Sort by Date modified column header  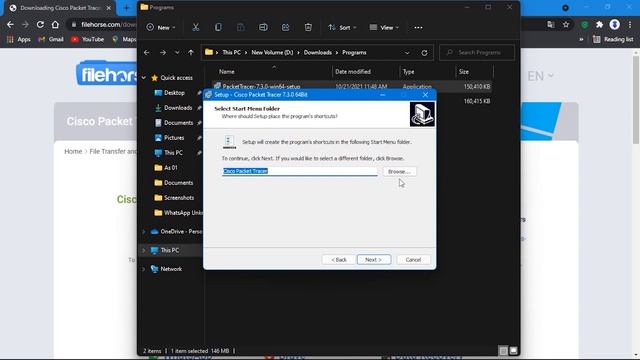click(353, 71)
